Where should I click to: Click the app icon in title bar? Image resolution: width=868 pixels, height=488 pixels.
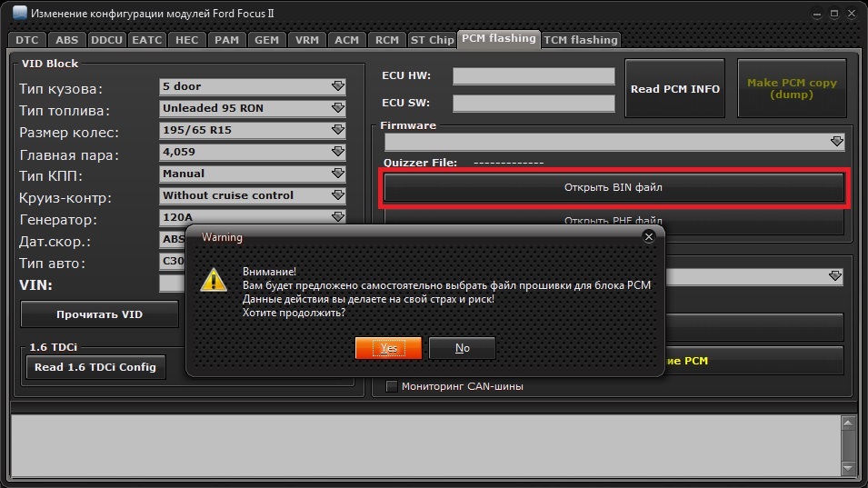pos(18,15)
